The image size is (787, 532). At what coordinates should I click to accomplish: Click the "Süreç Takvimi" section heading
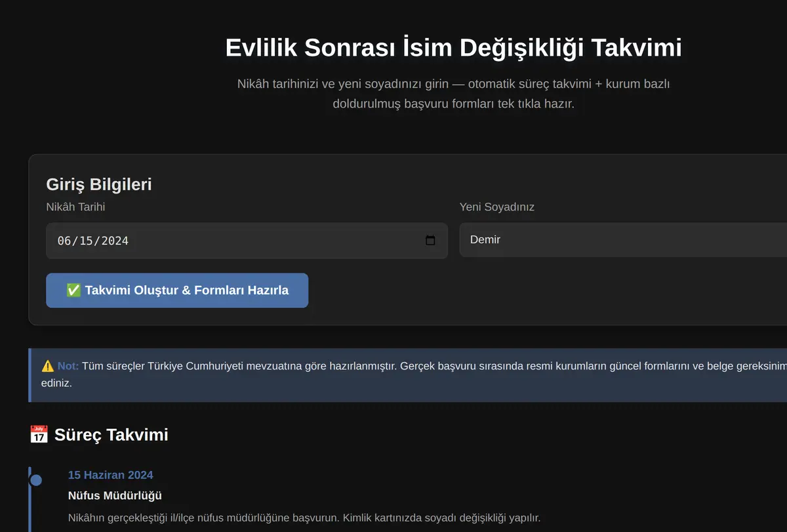pos(111,434)
